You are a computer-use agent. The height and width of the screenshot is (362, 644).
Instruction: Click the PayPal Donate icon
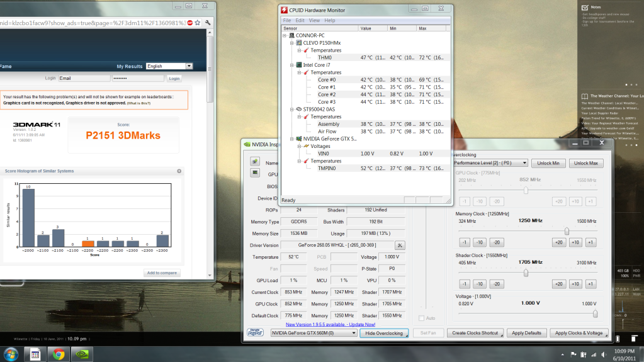(x=255, y=332)
